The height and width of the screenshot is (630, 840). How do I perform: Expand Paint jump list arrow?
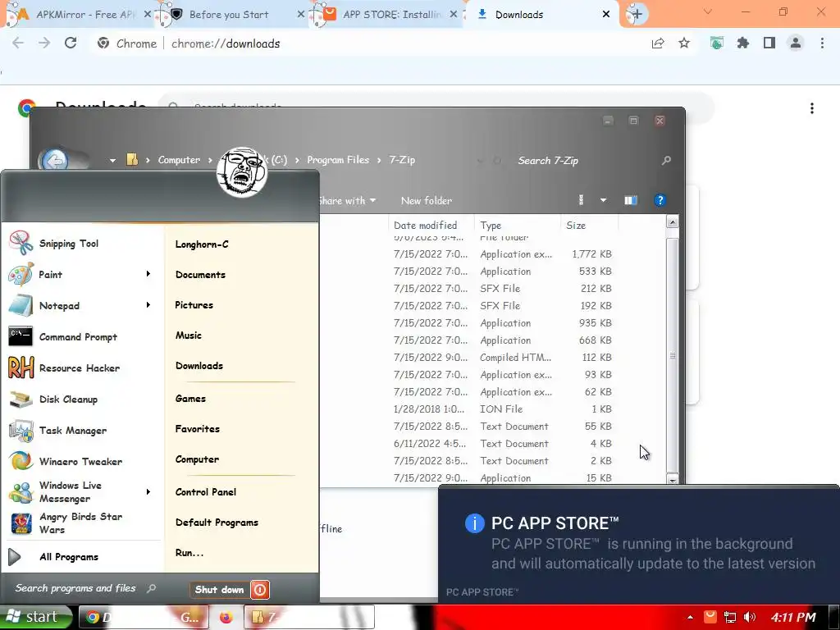point(148,274)
